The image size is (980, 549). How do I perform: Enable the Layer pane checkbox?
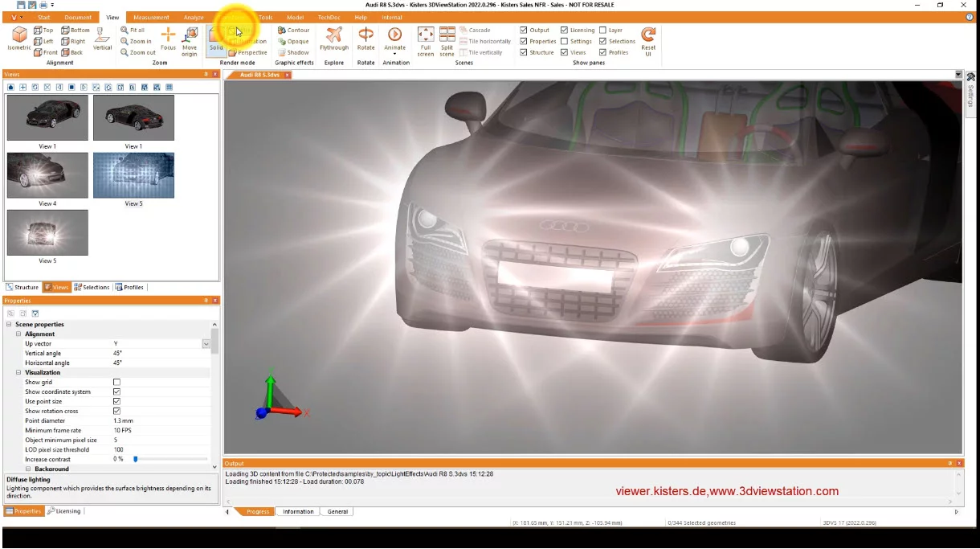tap(602, 30)
